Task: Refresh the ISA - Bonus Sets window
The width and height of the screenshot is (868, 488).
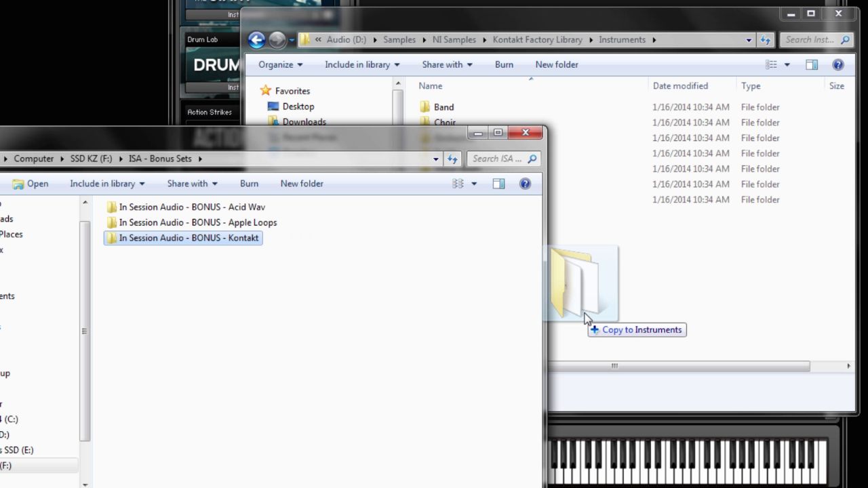Action: click(452, 159)
